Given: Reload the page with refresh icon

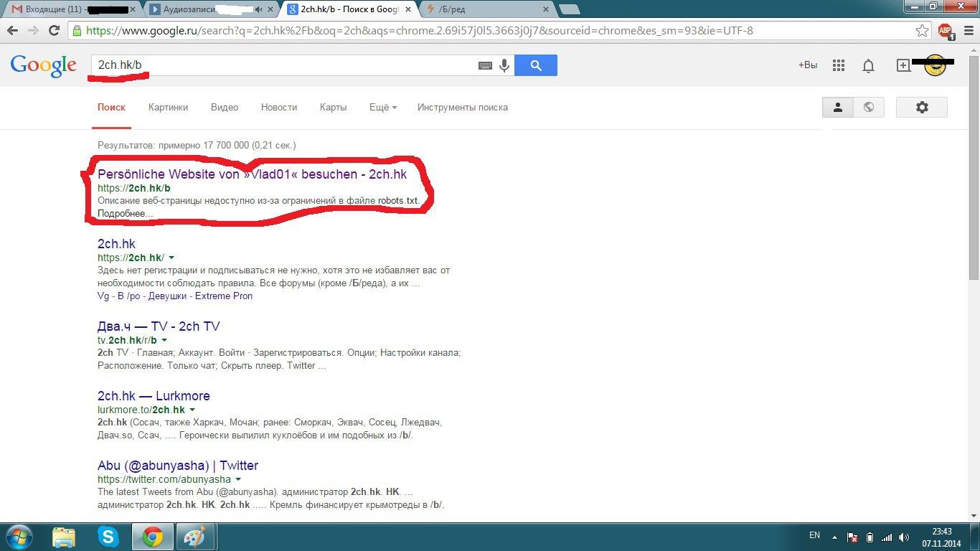Looking at the screenshot, I should 54,31.
